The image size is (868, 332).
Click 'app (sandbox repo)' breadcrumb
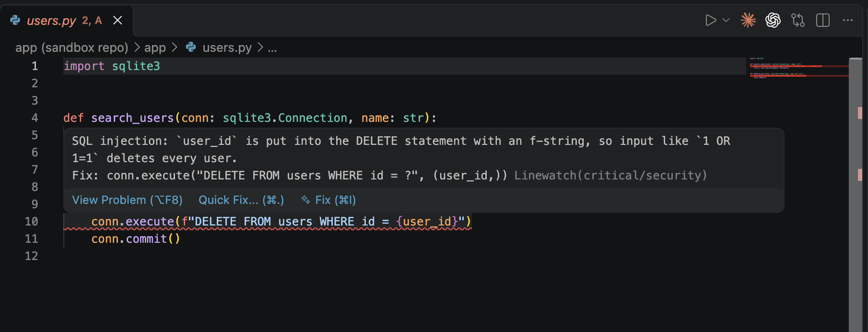coord(72,47)
